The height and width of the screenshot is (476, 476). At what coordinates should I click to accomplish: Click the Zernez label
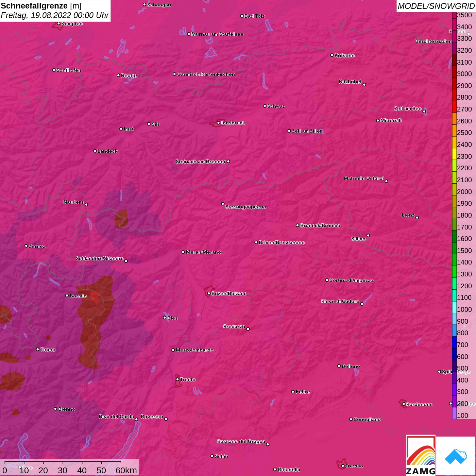(x=37, y=246)
